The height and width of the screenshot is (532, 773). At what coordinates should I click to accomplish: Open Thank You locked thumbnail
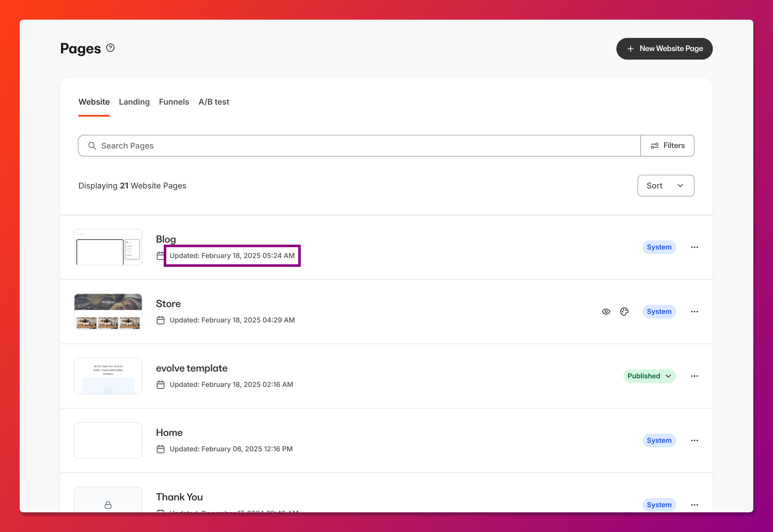pos(108,500)
